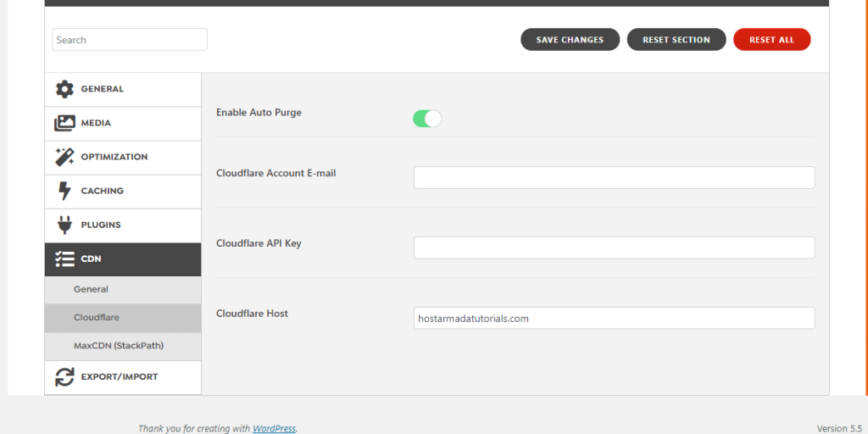The width and height of the screenshot is (868, 434).
Task: Open the EXPORT/IMPORT section label
Action: pos(120,377)
